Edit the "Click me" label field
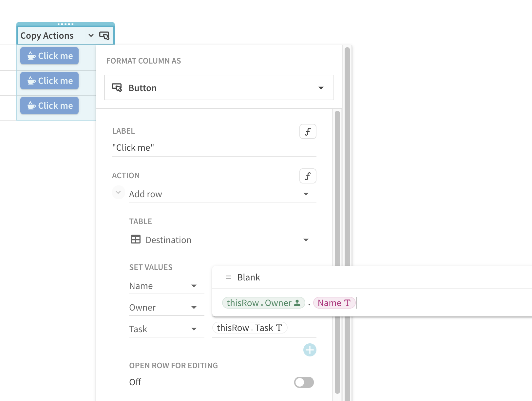Screen dimensions: 532x401 (x=214, y=148)
